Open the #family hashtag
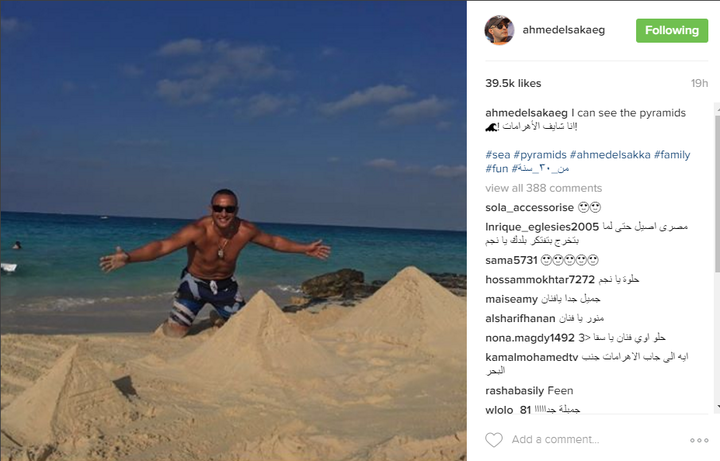Viewport: 720px width, 461px height. 672,155
